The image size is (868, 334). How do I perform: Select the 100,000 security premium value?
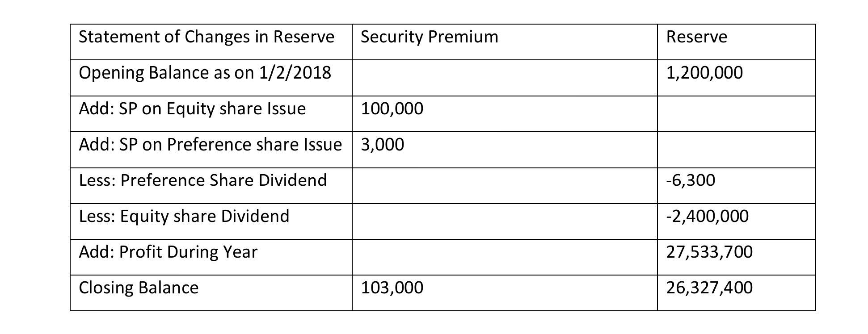tap(392, 109)
